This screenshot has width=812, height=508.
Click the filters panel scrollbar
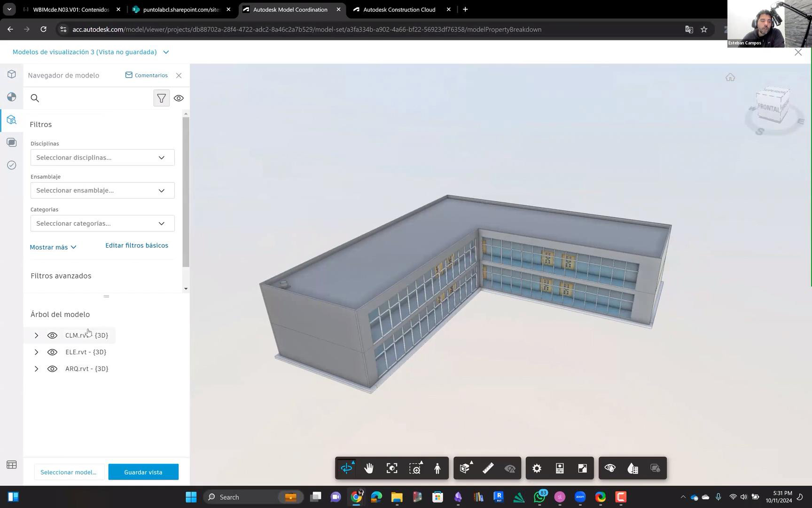point(186,190)
